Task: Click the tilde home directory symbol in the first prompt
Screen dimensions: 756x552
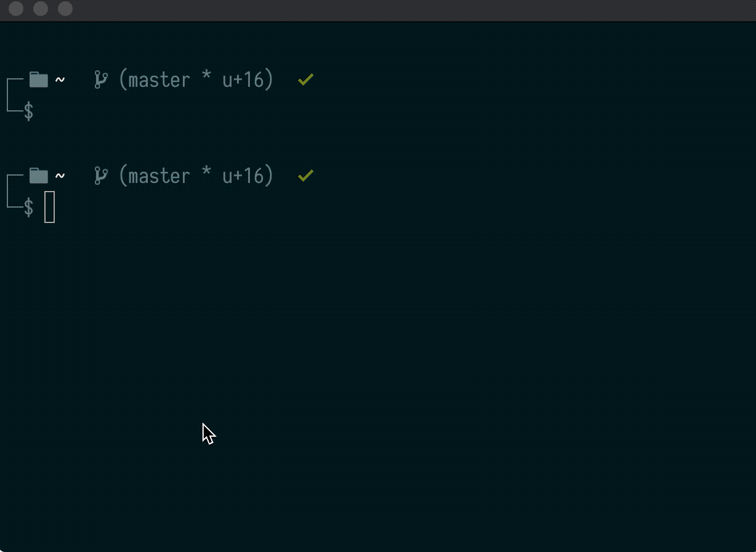Action: click(x=60, y=79)
